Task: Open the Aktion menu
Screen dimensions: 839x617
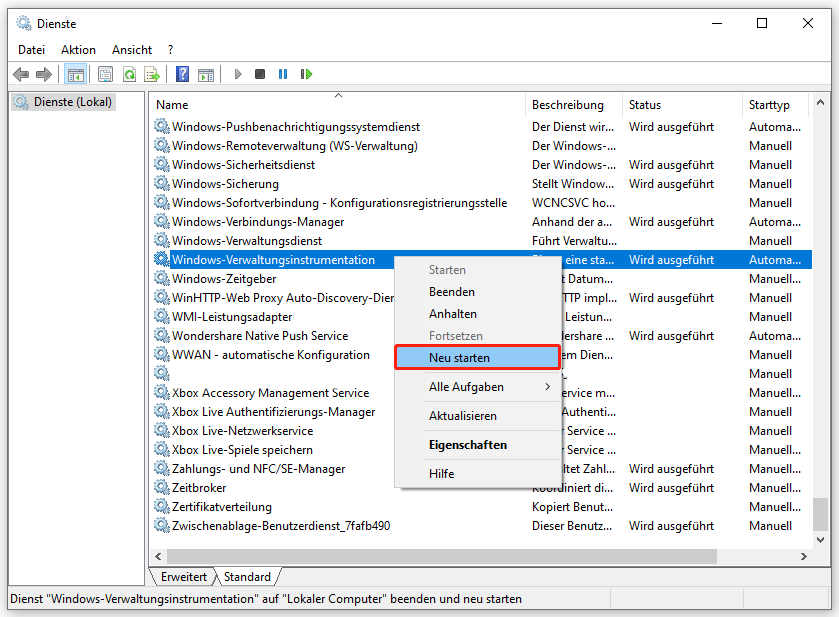Action: coord(77,49)
